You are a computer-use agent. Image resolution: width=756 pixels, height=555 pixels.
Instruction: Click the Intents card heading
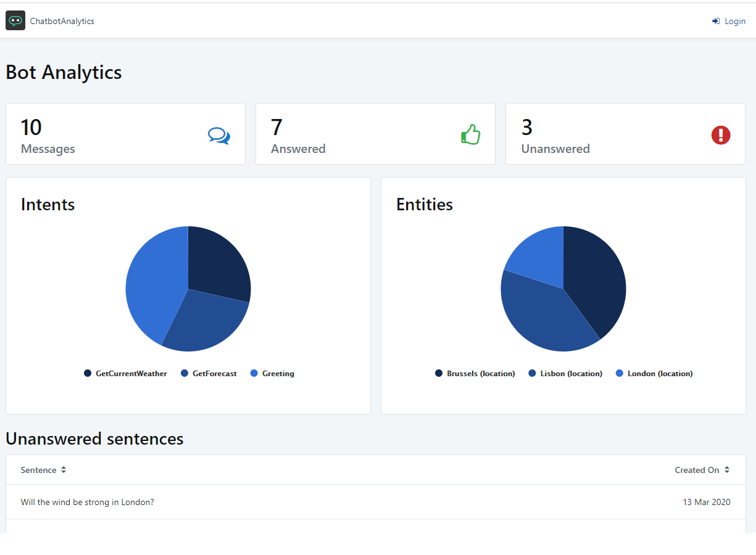coord(48,204)
